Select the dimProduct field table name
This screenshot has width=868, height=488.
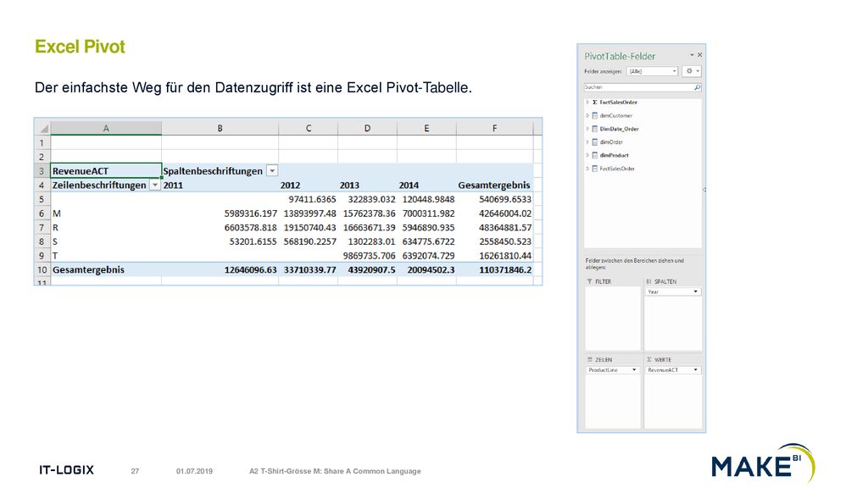tap(615, 156)
